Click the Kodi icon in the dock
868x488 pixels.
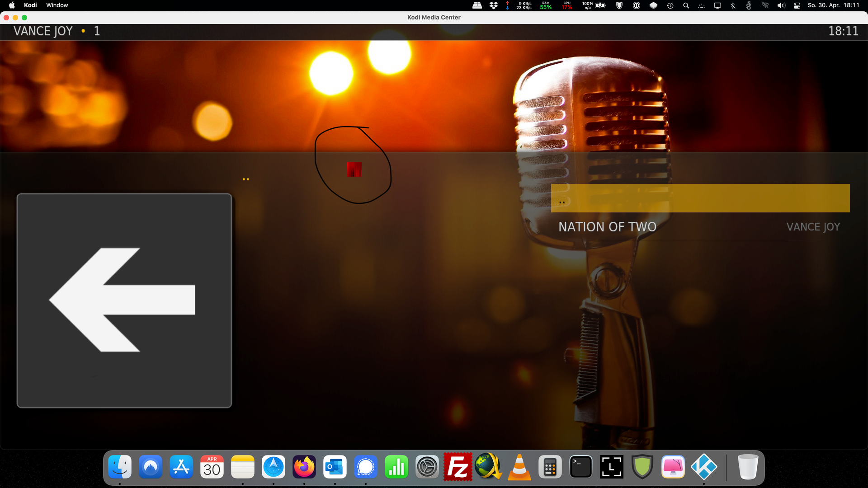[704, 467]
